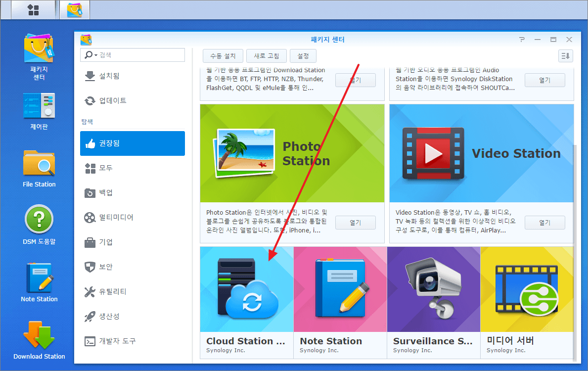Select 기업 business category

click(133, 242)
